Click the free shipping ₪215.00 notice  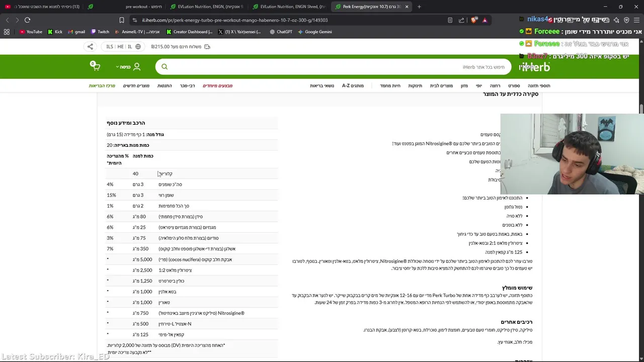click(181, 47)
